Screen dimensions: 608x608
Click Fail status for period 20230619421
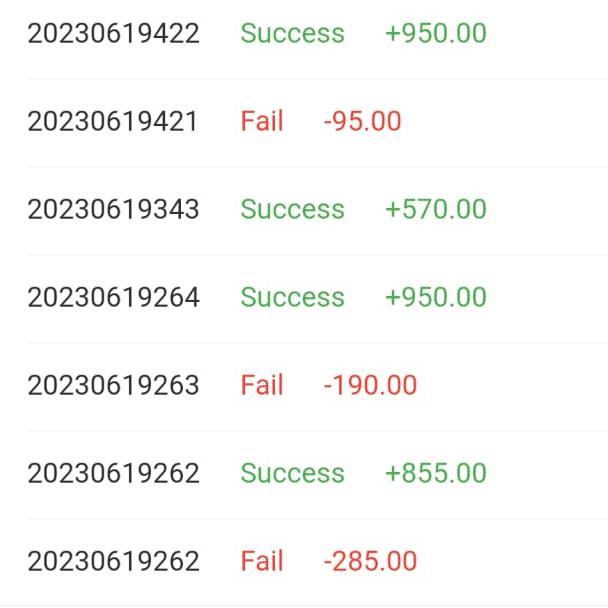[262, 121]
